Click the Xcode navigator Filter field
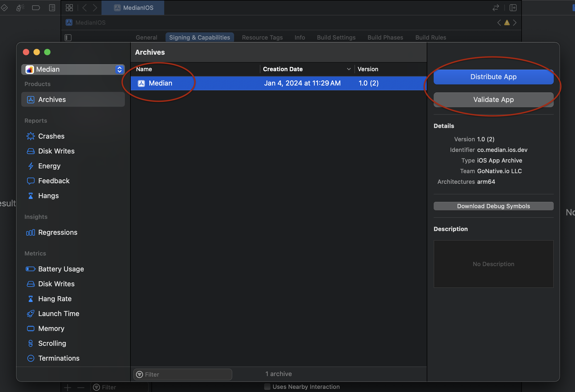575x392 pixels. click(120, 387)
